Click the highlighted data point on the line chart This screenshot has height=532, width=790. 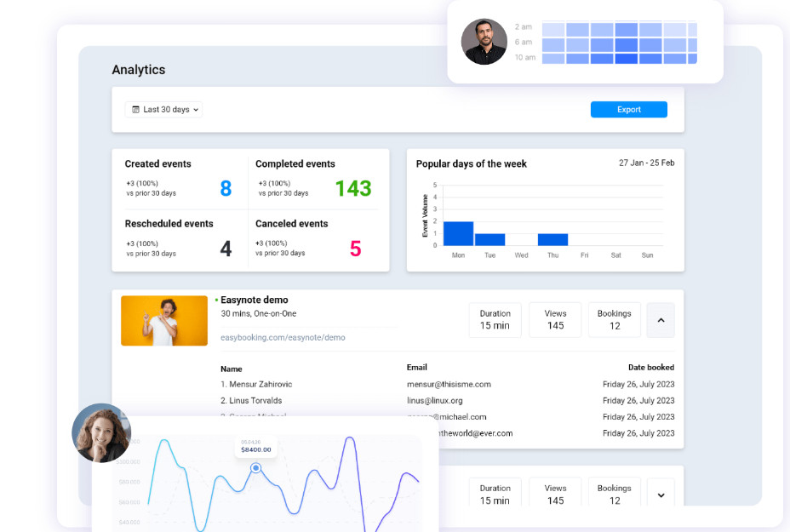pos(256,468)
